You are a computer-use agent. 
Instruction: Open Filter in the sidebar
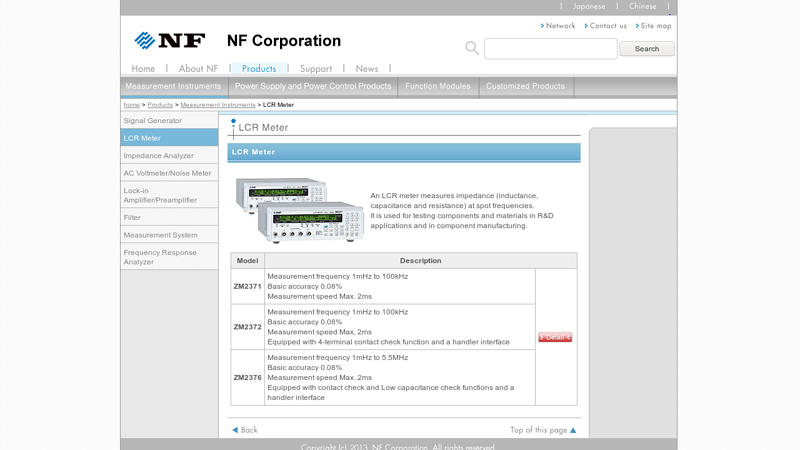click(169, 217)
